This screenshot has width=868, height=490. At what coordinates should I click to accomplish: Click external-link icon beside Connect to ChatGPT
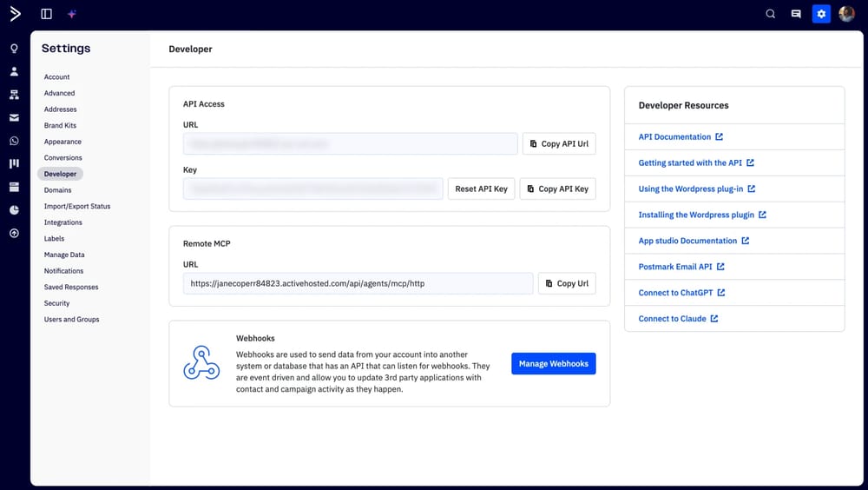(x=721, y=293)
